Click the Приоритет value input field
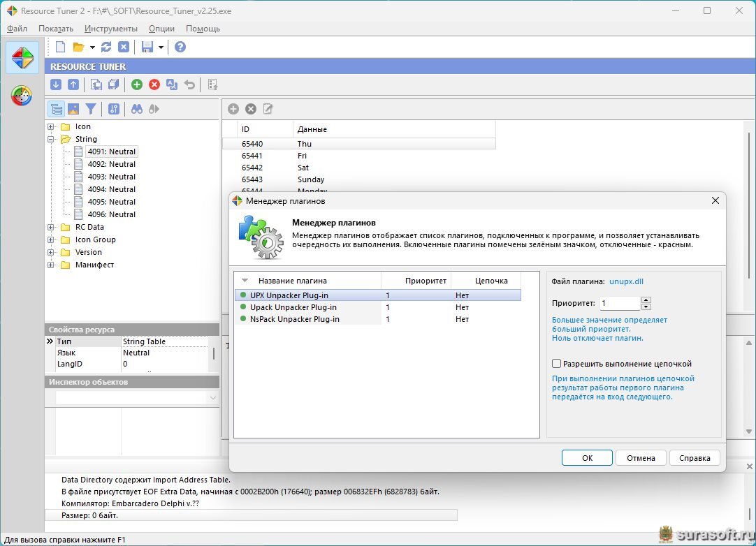The height and width of the screenshot is (546, 756). coord(620,303)
